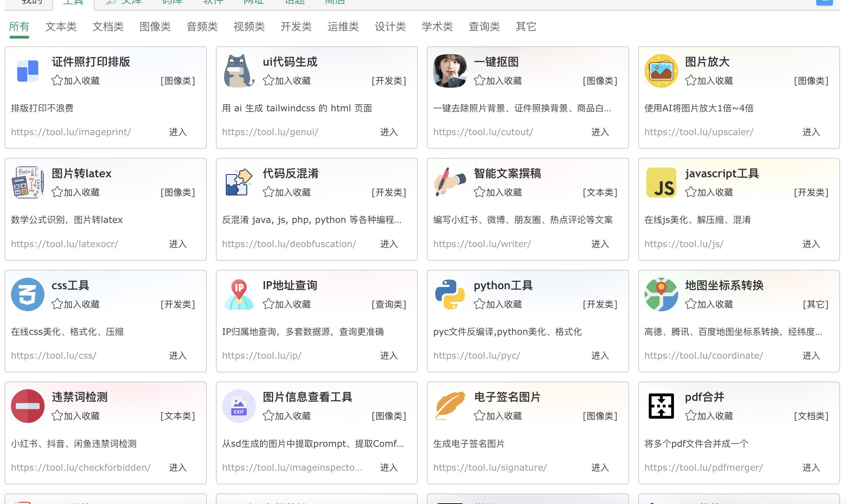Viewport: 846px width, 504px height.
Task: Click the 违禁词检测 red stop icon
Action: 28,406
